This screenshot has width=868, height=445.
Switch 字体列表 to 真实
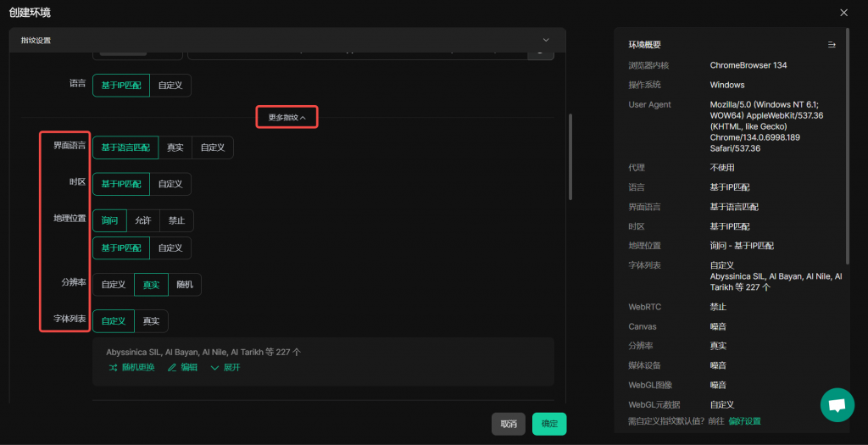point(151,321)
